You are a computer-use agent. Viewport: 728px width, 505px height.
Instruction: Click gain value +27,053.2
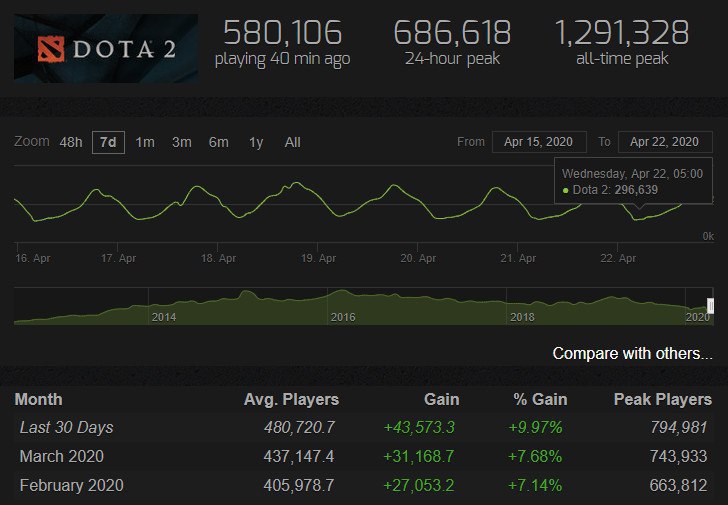click(x=418, y=486)
